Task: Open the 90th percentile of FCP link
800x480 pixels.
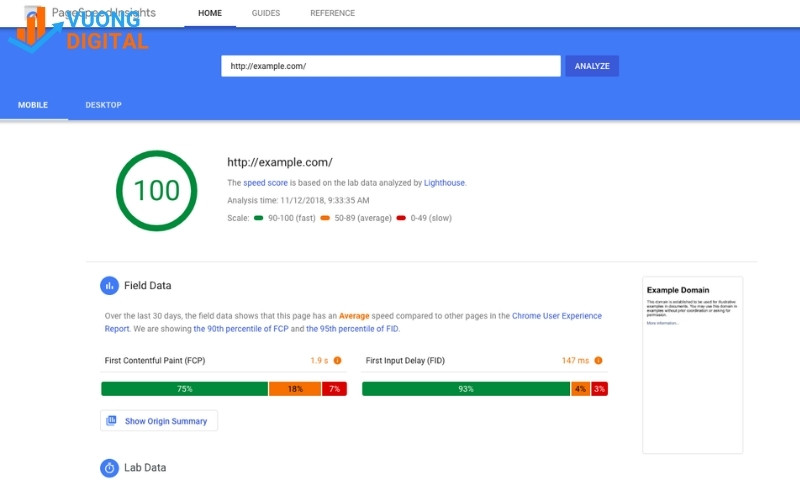Action: [x=241, y=328]
